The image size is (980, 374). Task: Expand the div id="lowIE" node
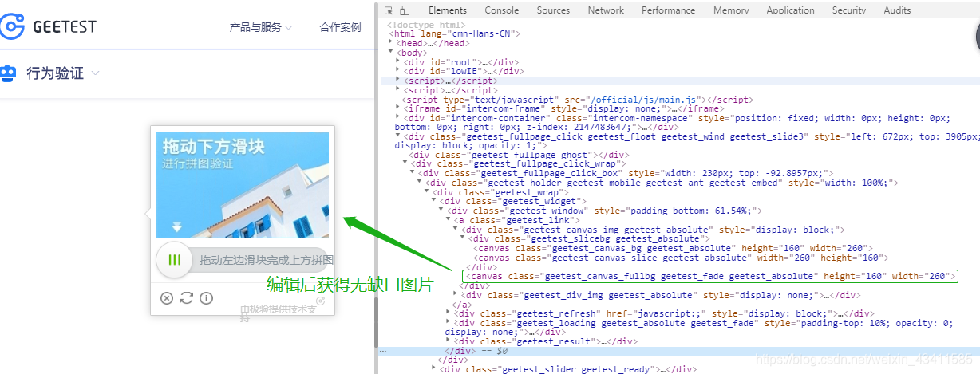(x=399, y=71)
